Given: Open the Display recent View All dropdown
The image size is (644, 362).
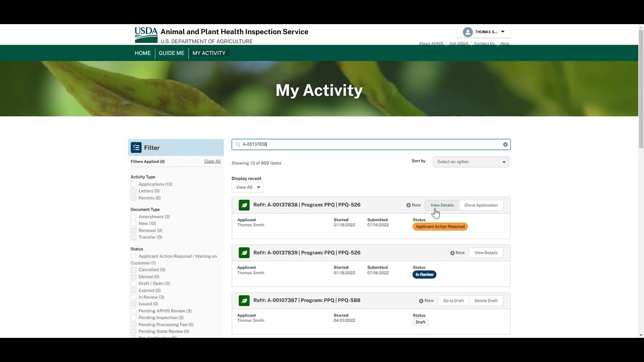Looking at the screenshot, I should point(248,188).
